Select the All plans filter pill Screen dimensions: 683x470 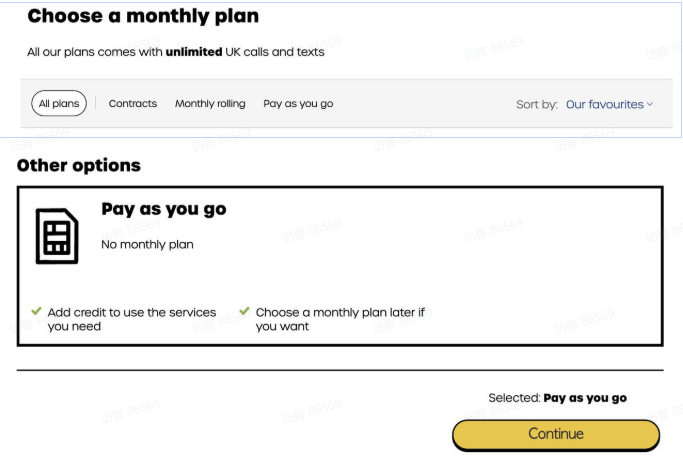[x=59, y=104]
